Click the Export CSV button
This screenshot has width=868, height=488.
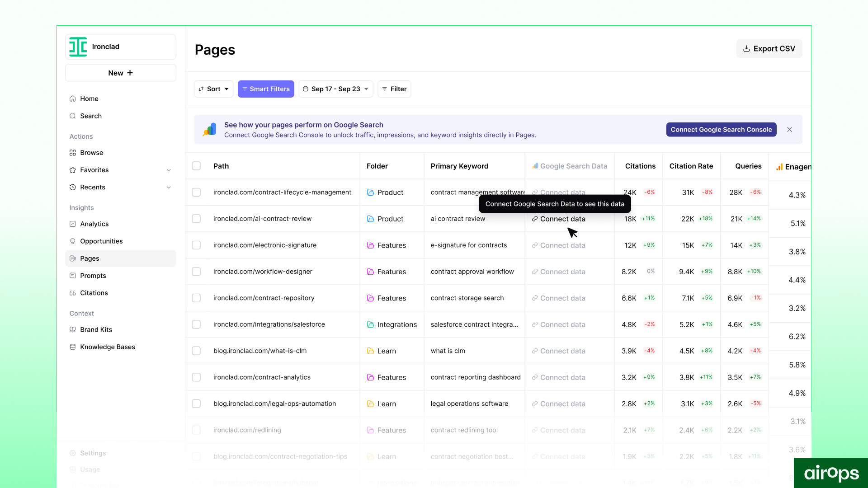pyautogui.click(x=769, y=49)
